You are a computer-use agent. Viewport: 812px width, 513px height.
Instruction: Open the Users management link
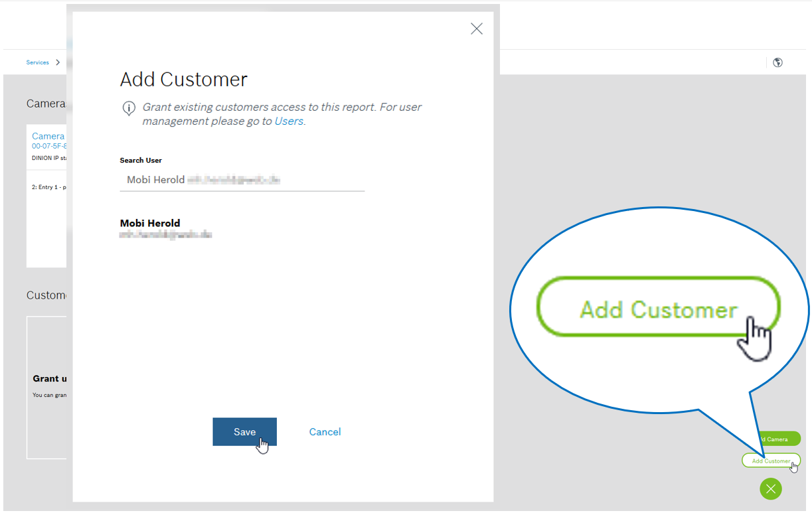[x=289, y=121]
